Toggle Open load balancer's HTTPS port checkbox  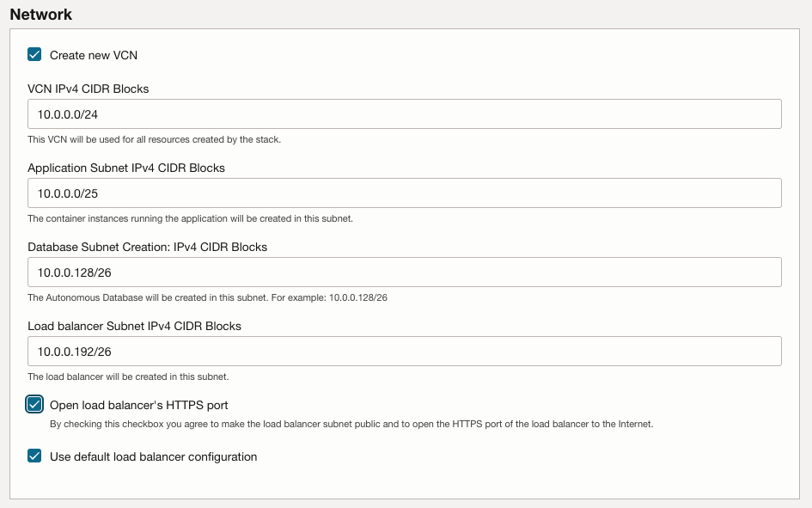34,405
